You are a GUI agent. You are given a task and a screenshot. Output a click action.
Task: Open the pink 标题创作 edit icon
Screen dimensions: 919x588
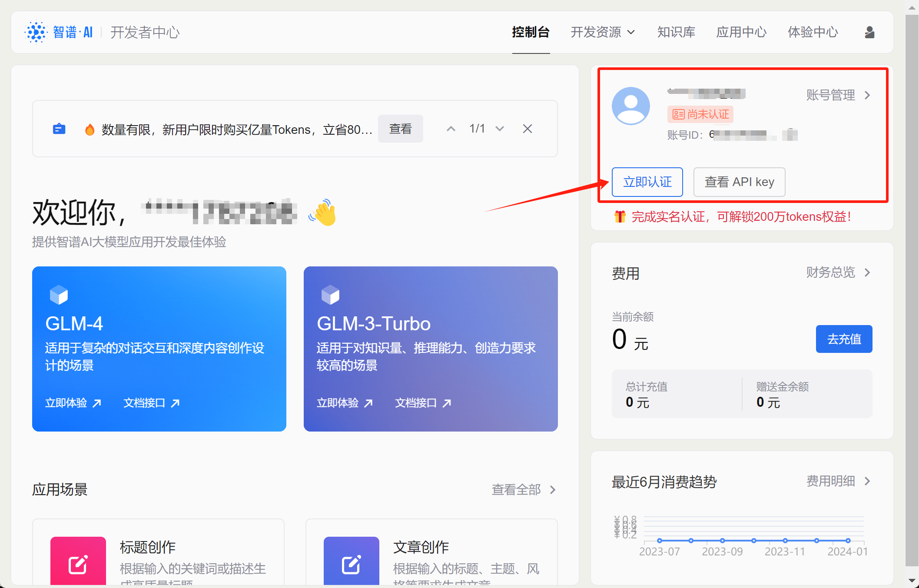click(x=78, y=563)
